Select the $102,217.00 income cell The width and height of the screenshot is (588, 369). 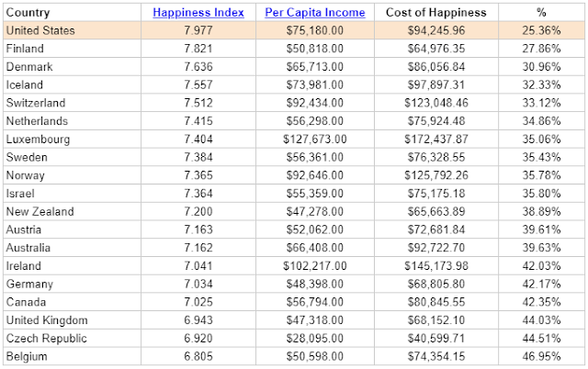click(315, 265)
